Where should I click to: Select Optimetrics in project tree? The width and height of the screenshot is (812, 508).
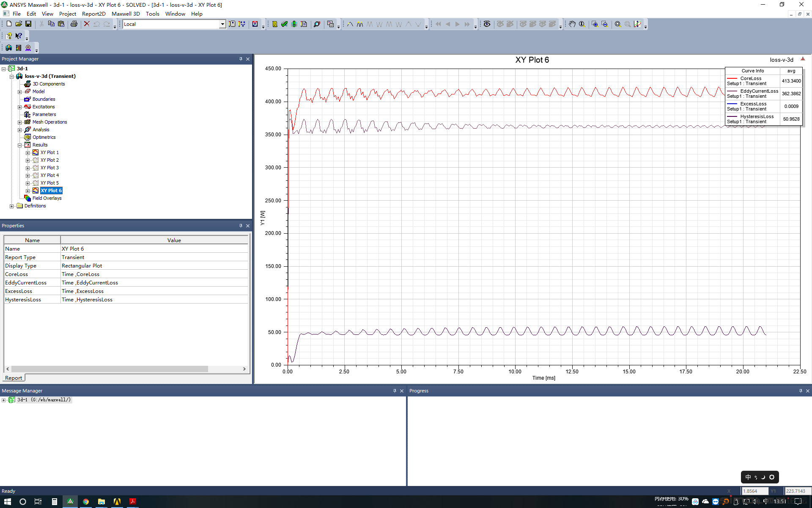(x=44, y=137)
